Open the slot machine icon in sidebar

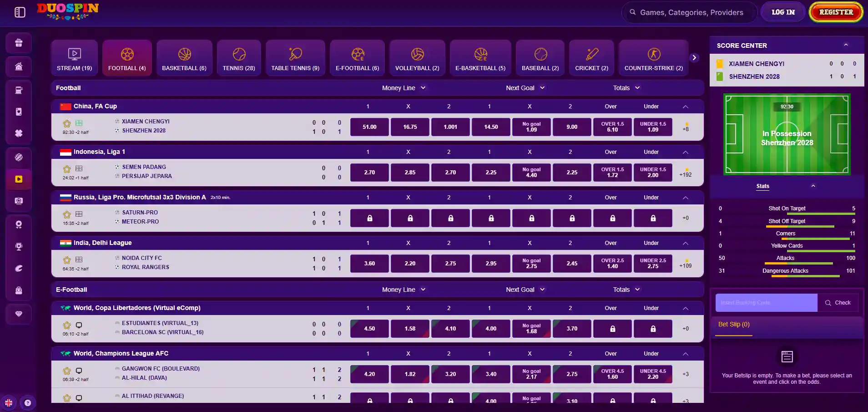coord(19,90)
